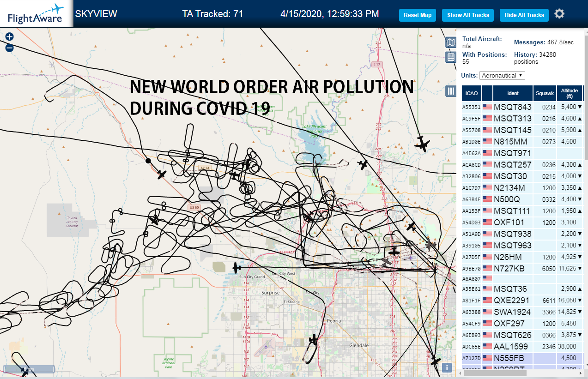588x379 pixels.
Task: Click Hide All Tracks button
Action: pos(524,15)
